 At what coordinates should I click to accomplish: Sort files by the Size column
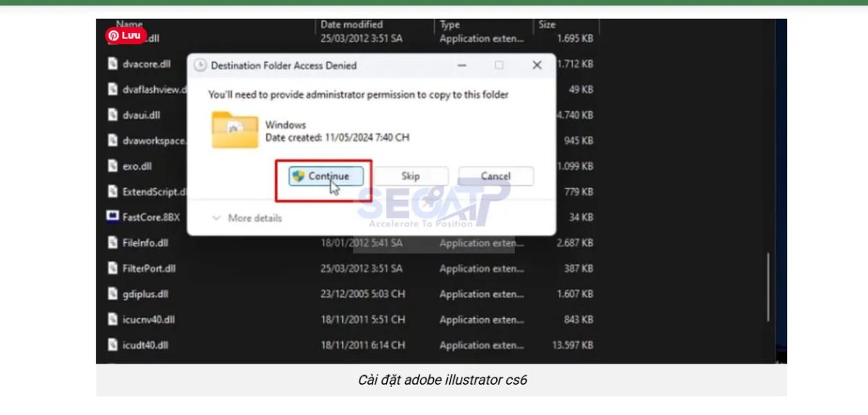point(547,25)
